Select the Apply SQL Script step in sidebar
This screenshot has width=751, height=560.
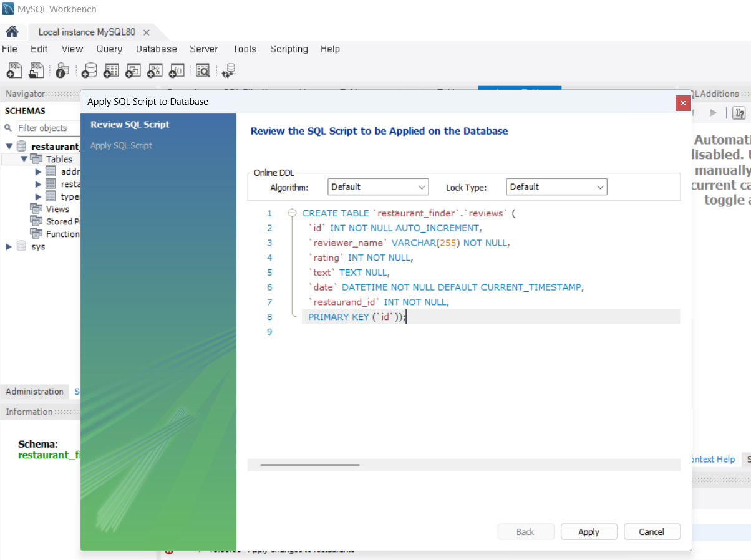(x=121, y=145)
